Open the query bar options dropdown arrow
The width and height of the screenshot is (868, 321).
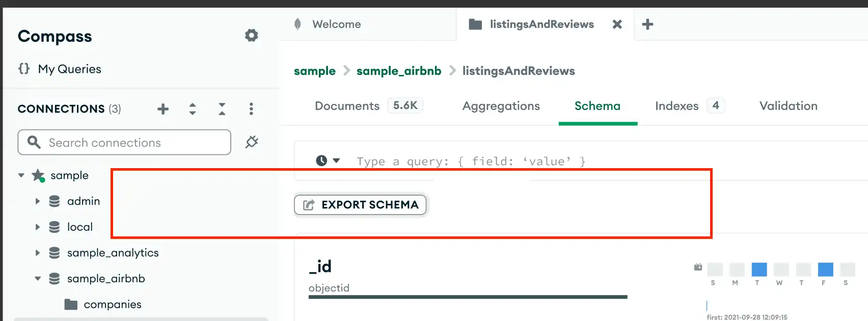point(335,160)
